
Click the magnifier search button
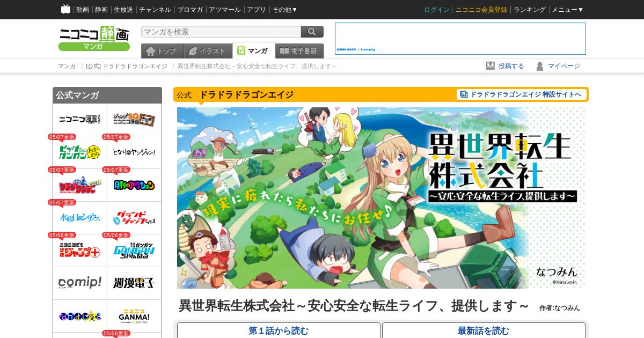312,32
